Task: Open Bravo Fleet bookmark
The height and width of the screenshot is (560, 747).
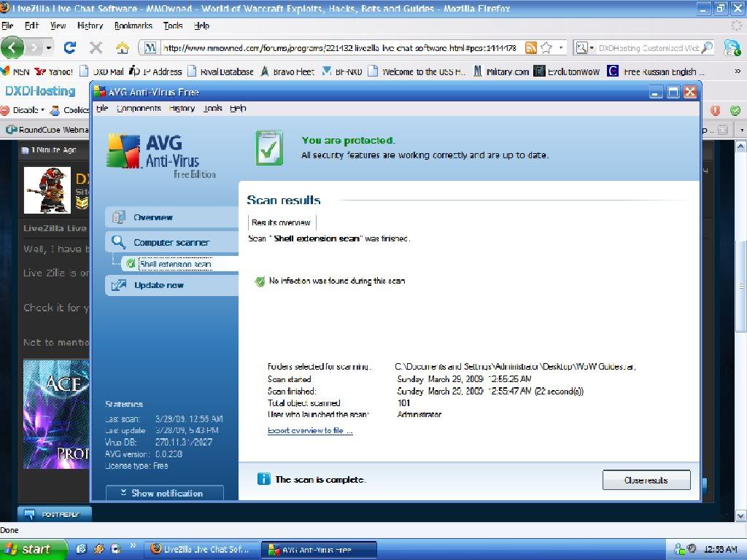Action: [x=287, y=71]
